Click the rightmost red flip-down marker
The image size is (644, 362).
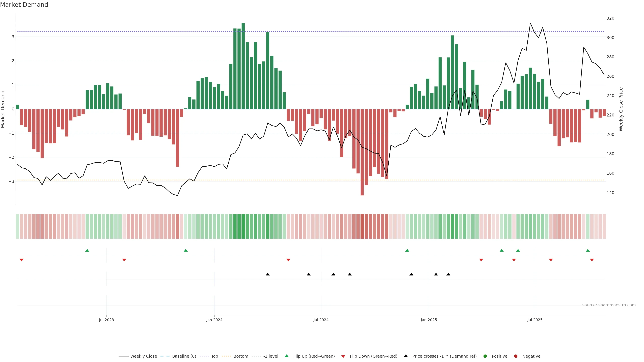[592, 260]
